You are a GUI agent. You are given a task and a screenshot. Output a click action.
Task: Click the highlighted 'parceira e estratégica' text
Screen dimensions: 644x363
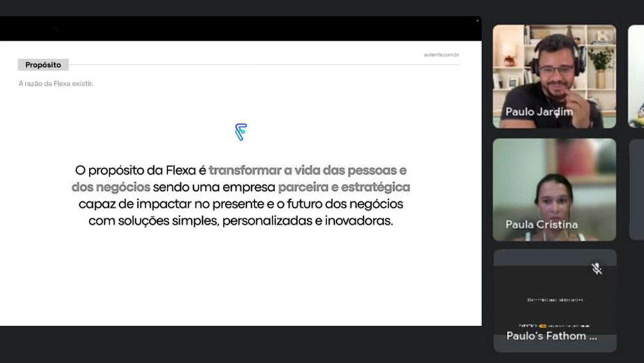click(344, 187)
